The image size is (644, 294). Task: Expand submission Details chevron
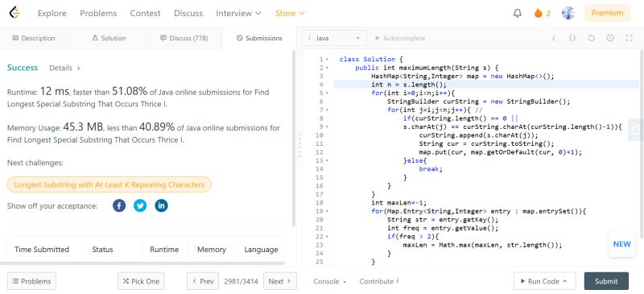pyautogui.click(x=78, y=68)
